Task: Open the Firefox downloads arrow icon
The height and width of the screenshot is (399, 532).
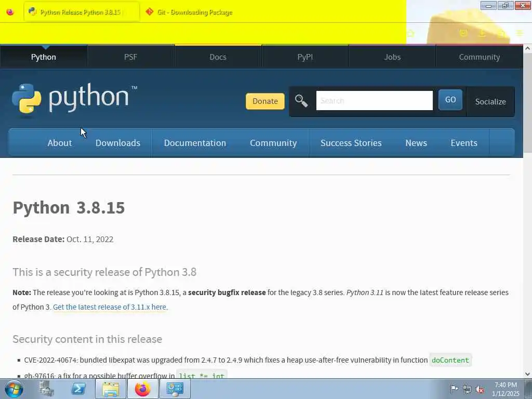Action: tap(482, 33)
